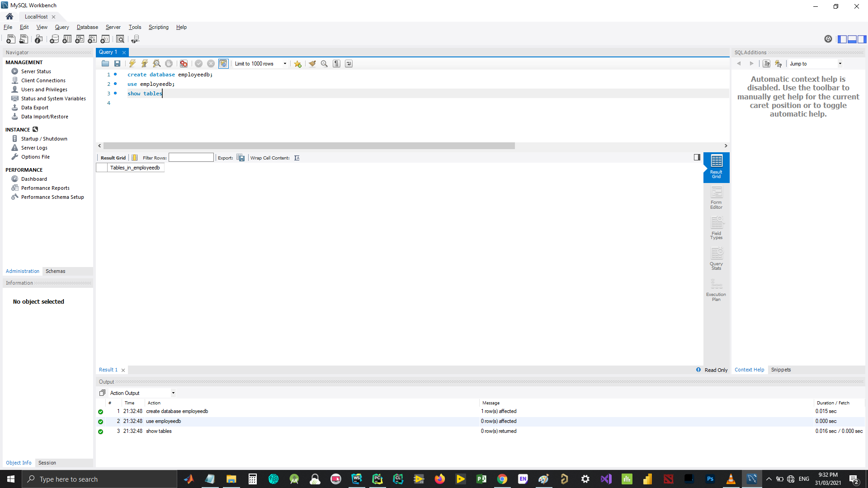Click the Filter Rows input field
Image resolution: width=868 pixels, height=488 pixels.
[191, 157]
